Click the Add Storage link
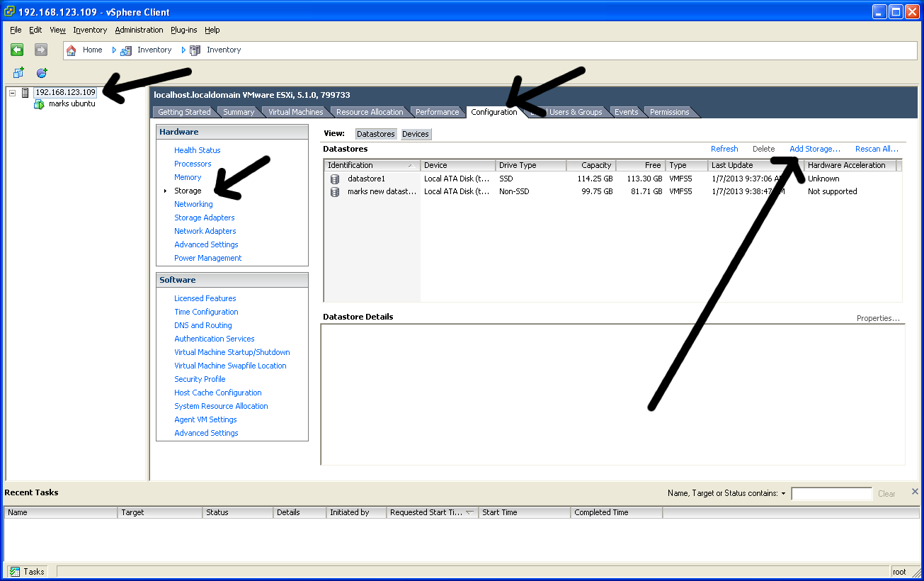The height and width of the screenshot is (581, 924). click(815, 149)
